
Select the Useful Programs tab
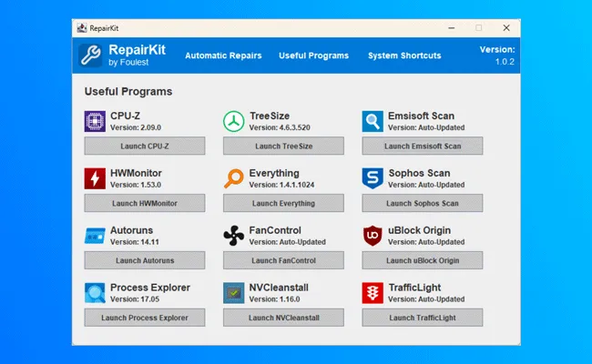tap(313, 56)
